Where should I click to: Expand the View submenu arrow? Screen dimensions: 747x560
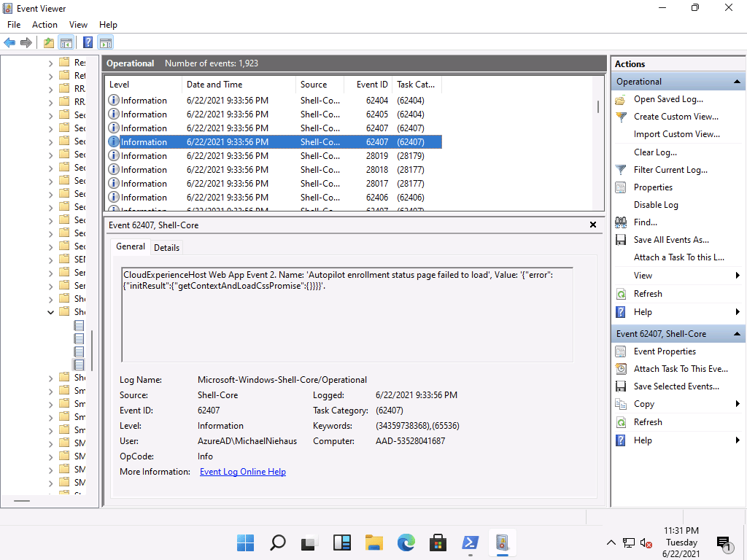(738, 276)
